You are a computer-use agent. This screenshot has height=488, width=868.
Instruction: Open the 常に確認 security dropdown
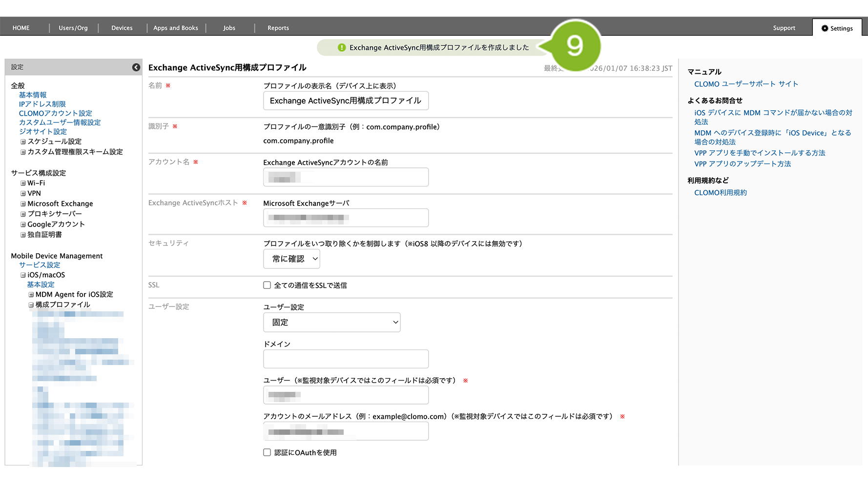pos(291,259)
